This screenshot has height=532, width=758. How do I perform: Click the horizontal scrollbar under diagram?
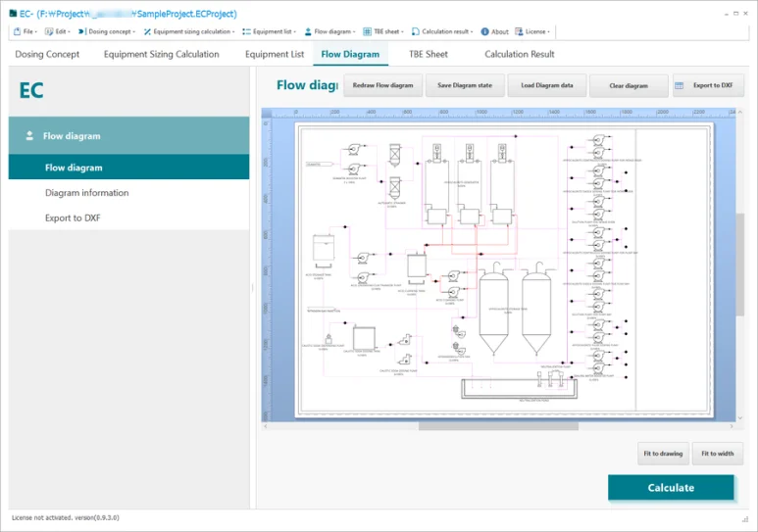click(x=498, y=426)
